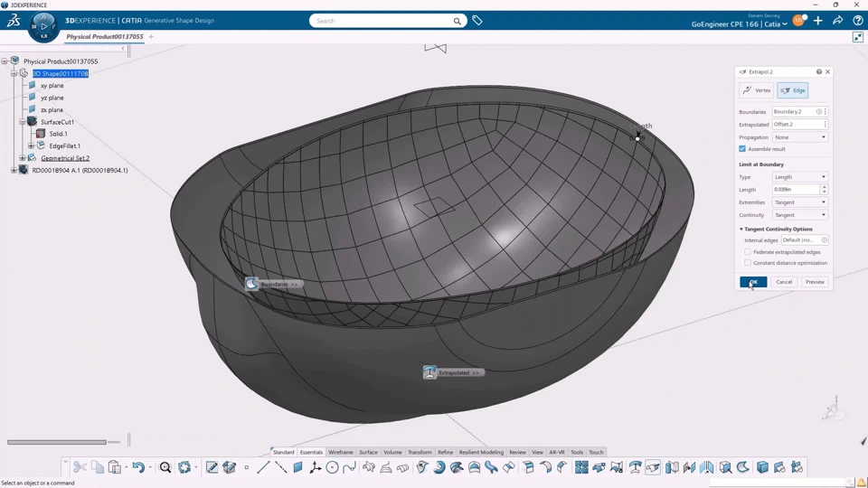Click the Share arrow icon in top bar

(837, 21)
